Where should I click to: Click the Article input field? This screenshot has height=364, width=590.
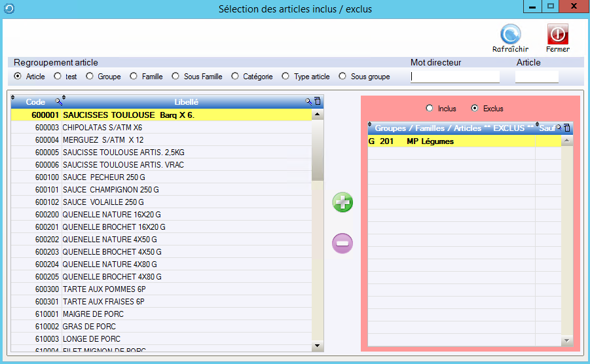click(x=536, y=77)
